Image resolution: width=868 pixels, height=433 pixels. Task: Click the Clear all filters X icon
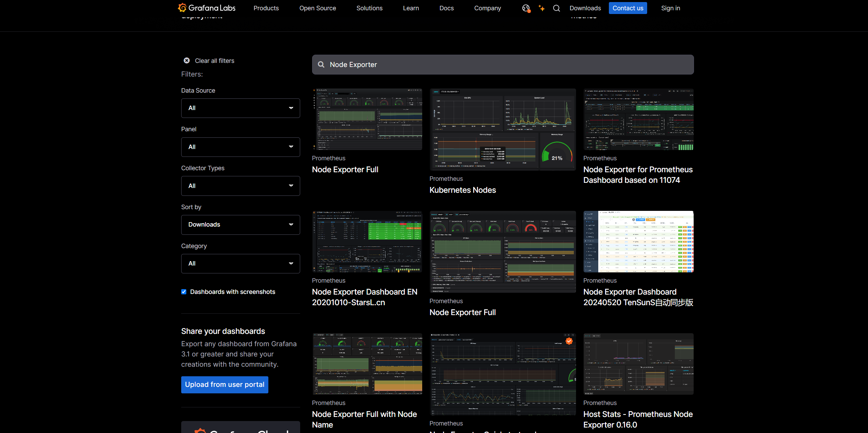187,60
